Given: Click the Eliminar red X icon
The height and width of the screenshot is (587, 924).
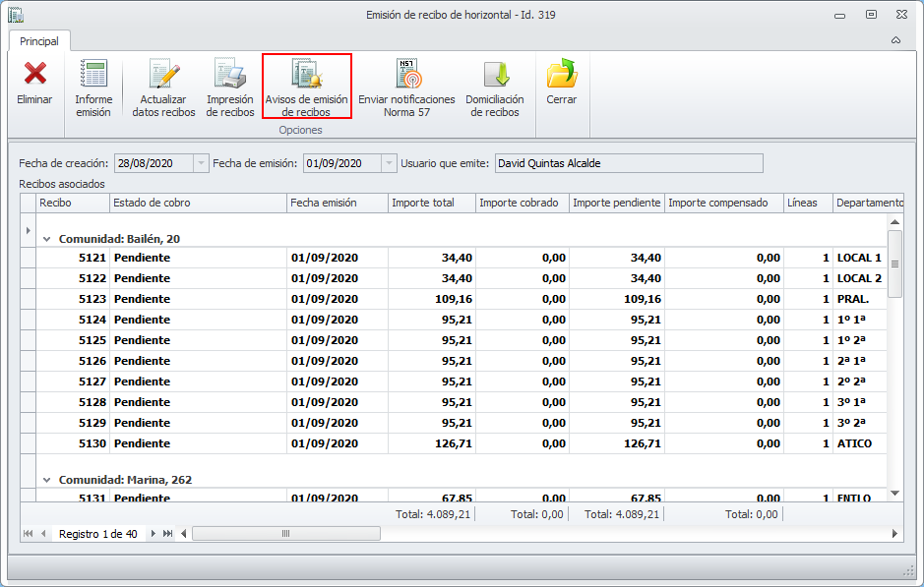Looking at the screenshot, I should [34, 75].
